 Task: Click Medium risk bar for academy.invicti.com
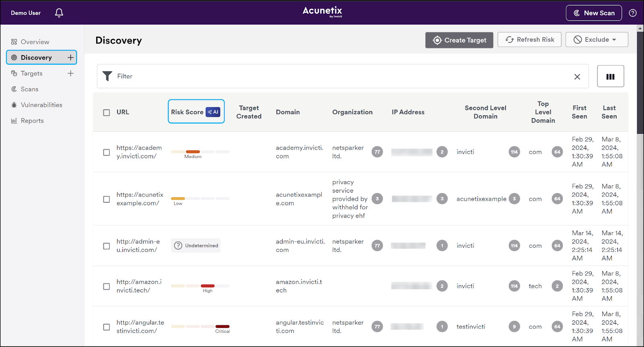pyautogui.click(x=193, y=152)
